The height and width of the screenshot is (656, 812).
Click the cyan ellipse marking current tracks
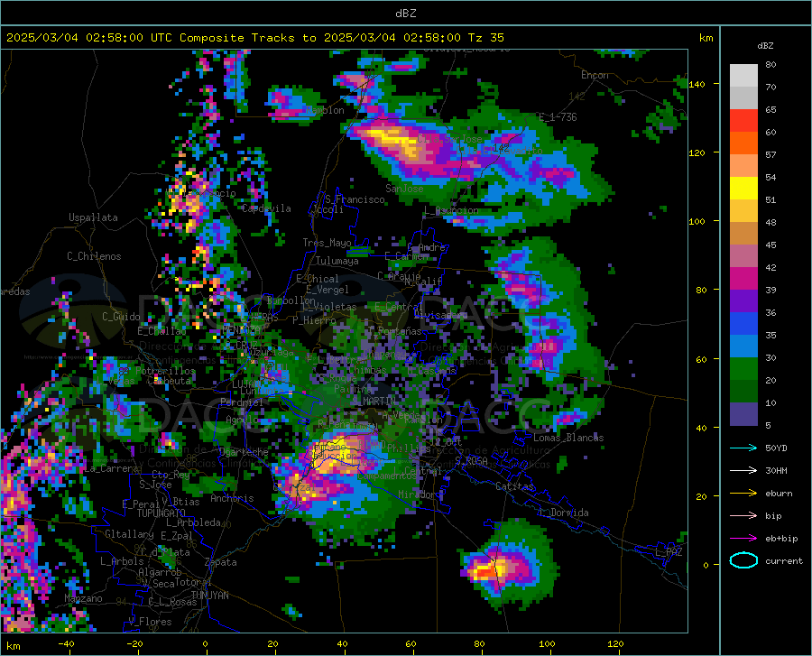(x=743, y=560)
